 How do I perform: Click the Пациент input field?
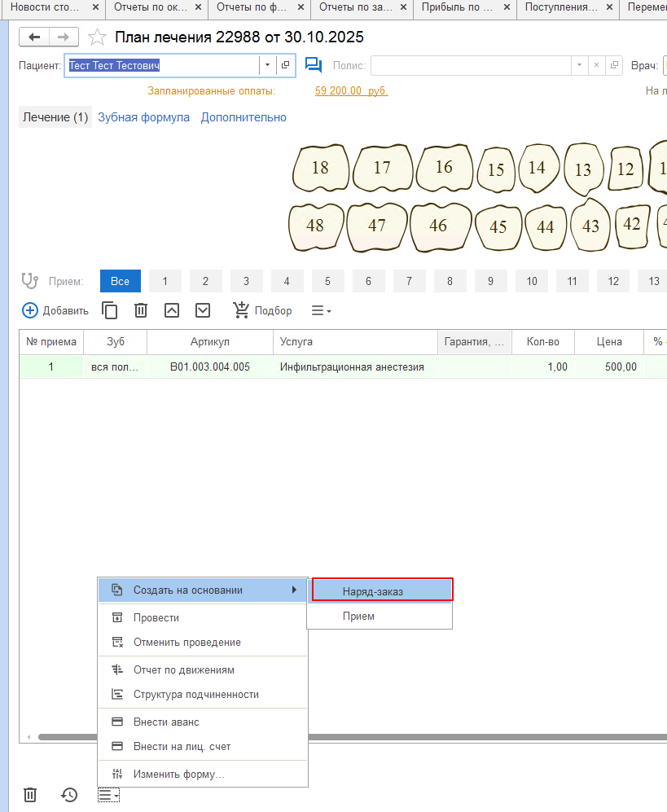pos(162,65)
